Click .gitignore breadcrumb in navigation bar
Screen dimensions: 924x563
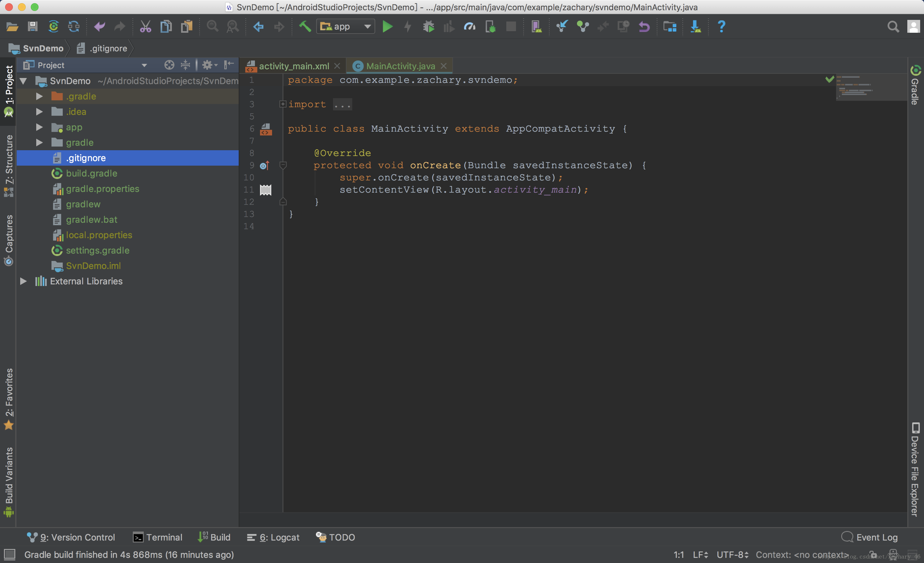click(102, 48)
